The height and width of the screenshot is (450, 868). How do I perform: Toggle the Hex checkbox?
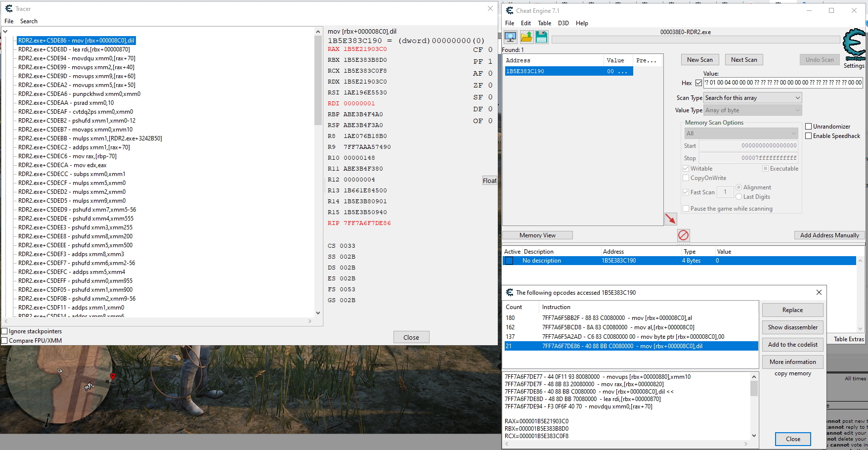click(x=698, y=83)
